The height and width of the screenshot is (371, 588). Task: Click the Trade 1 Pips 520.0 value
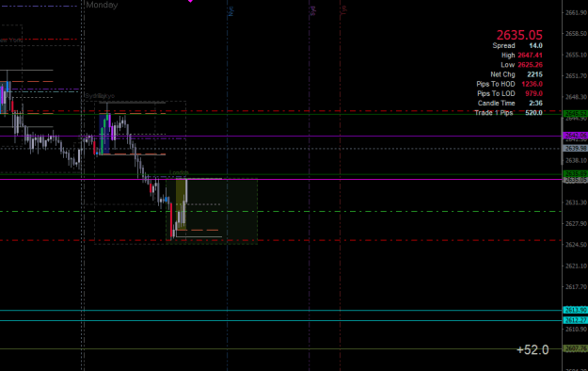click(x=533, y=113)
